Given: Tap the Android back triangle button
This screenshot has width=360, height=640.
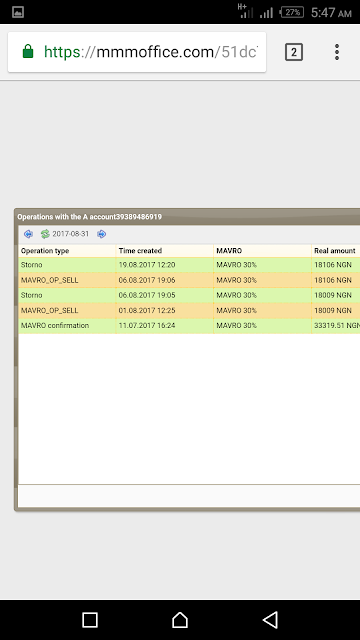Looking at the screenshot, I should (x=270, y=620).
